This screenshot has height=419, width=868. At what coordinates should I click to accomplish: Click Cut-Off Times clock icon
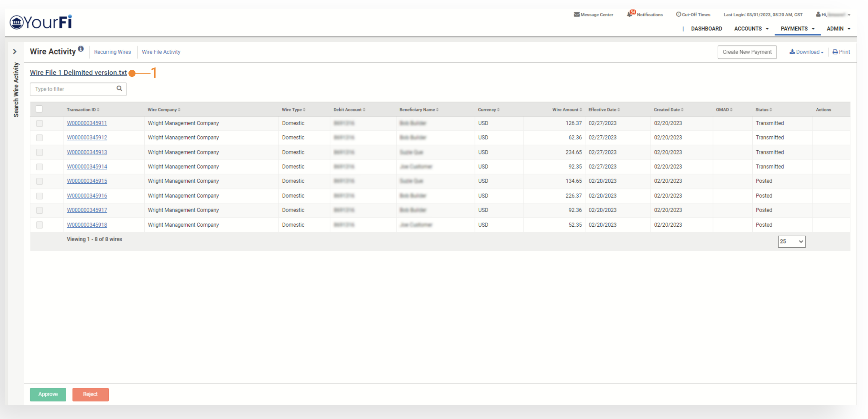point(678,14)
